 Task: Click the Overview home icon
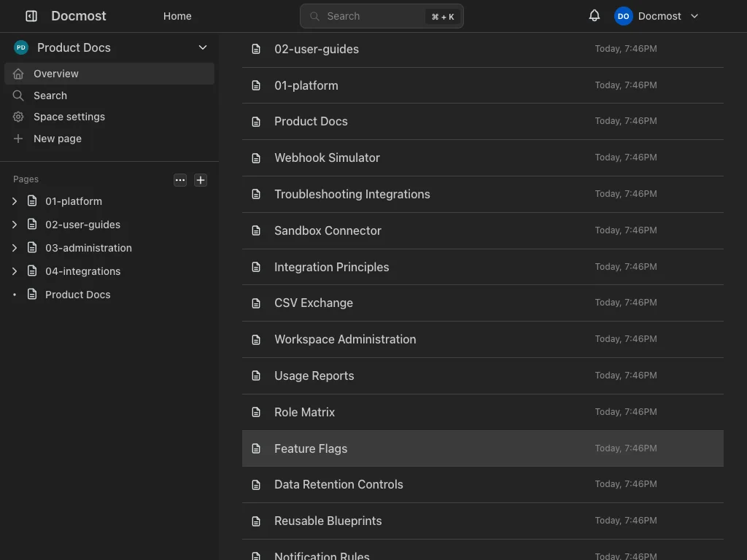(x=18, y=74)
